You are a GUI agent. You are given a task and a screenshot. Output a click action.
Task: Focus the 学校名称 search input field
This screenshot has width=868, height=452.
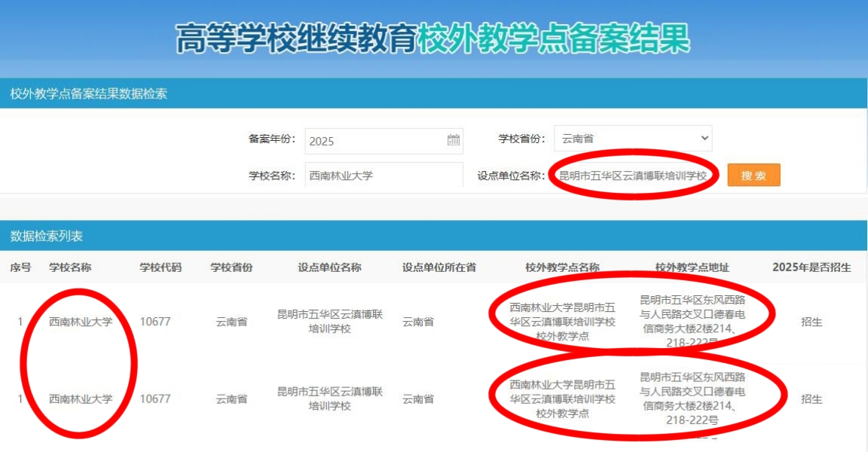(384, 176)
